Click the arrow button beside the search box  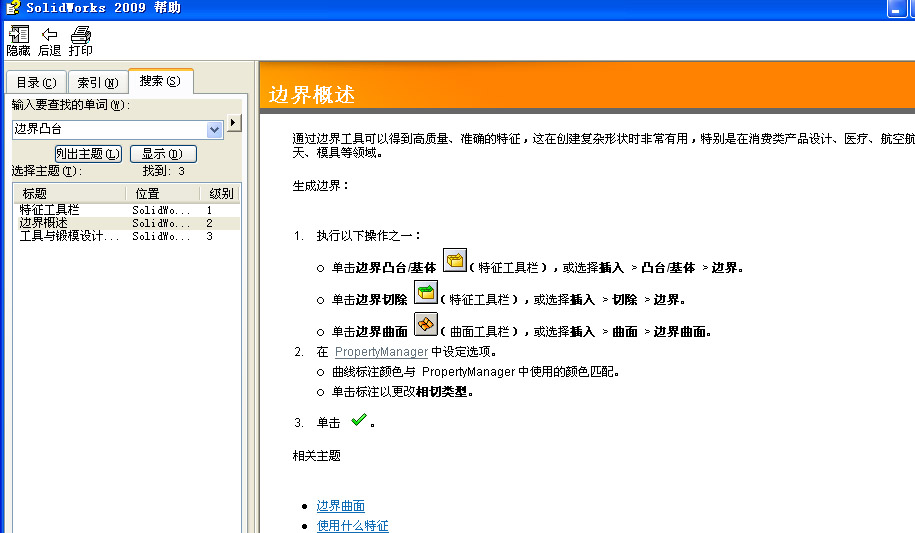233,123
